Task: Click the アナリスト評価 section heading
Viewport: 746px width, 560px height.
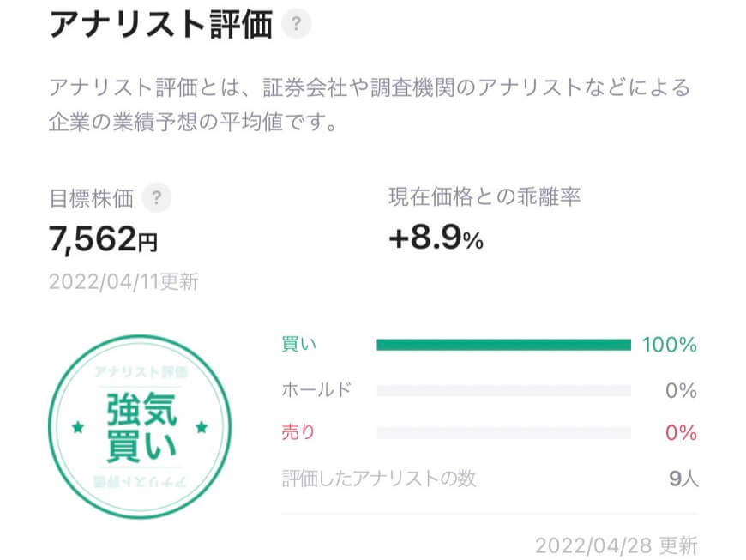Action: coord(161,24)
